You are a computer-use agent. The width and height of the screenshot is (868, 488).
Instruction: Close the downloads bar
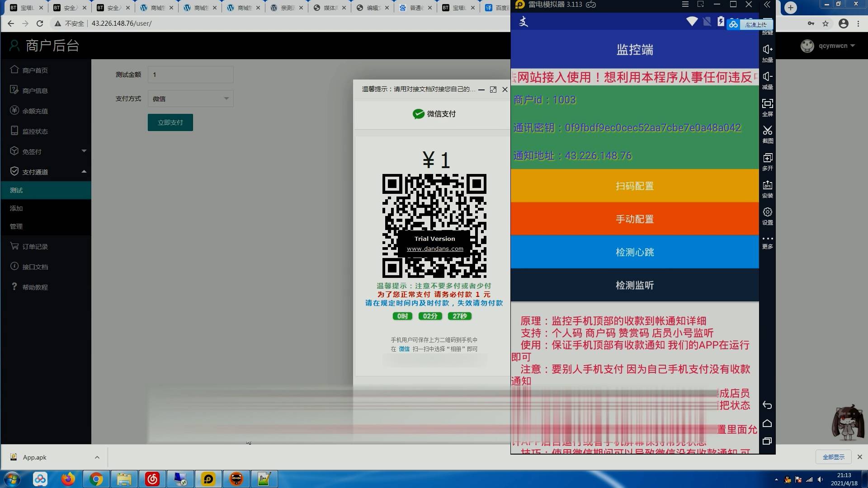pyautogui.click(x=859, y=457)
